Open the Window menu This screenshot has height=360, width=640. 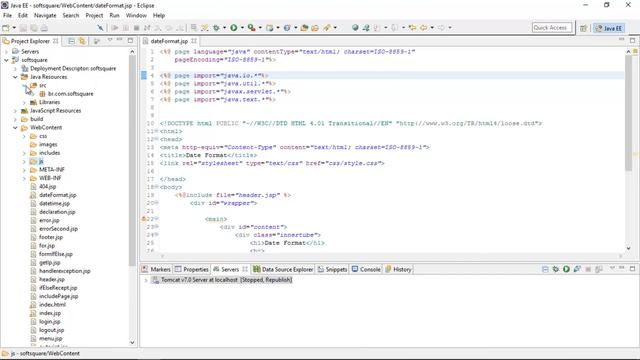pyautogui.click(x=136, y=15)
